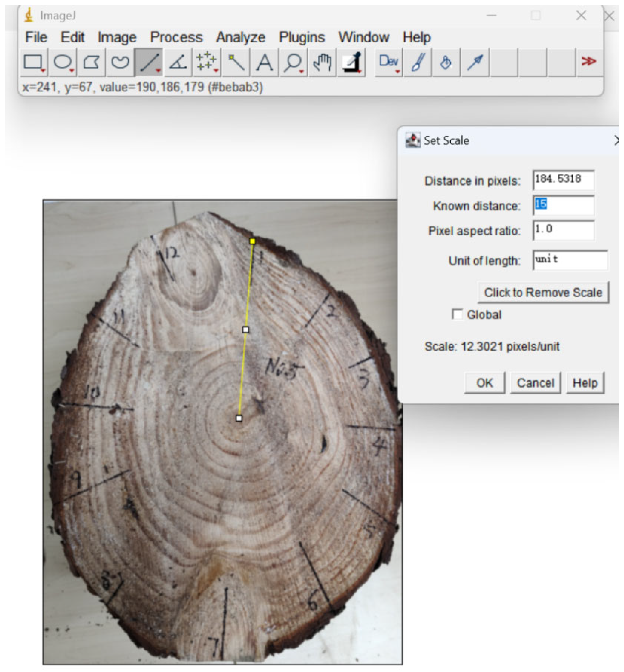Select the Wand tracing tool

[237, 62]
